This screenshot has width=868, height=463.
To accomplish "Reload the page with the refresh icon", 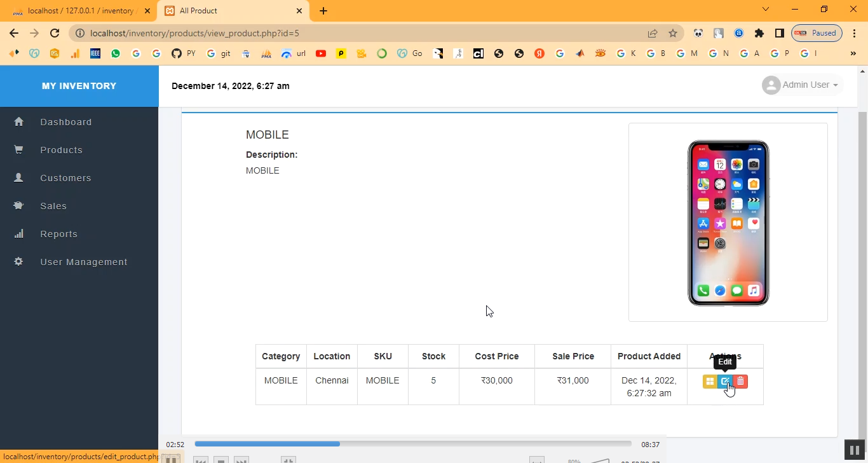I will click(x=55, y=33).
